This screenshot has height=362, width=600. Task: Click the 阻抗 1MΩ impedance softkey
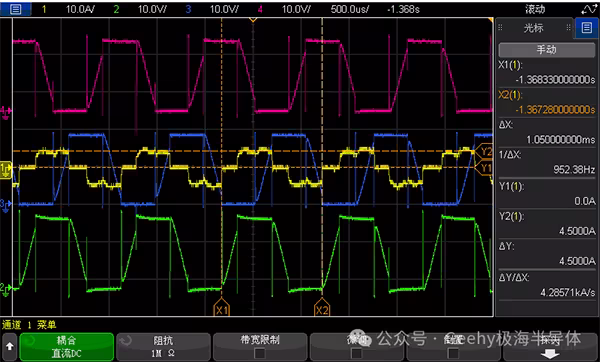(163, 347)
